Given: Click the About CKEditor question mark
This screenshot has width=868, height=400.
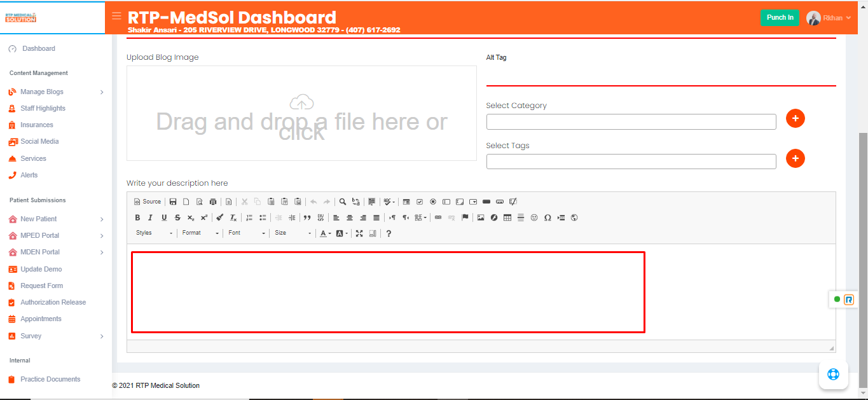Looking at the screenshot, I should click(389, 233).
